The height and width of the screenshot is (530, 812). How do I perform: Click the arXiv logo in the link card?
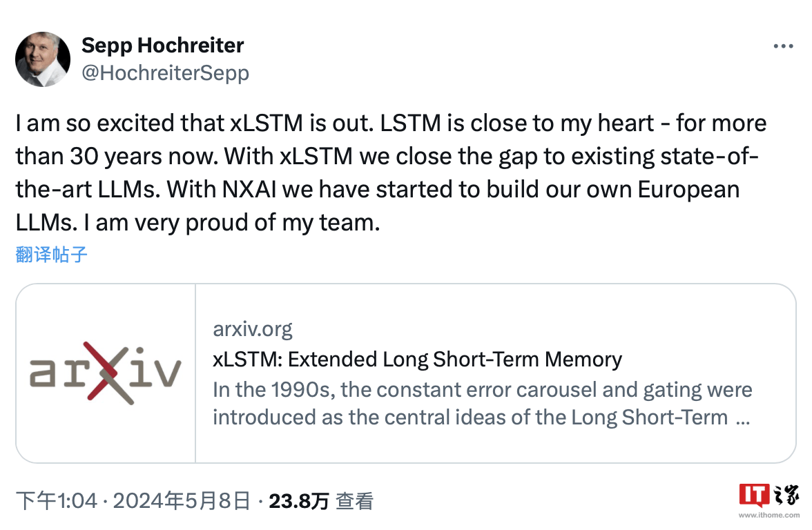coord(105,373)
